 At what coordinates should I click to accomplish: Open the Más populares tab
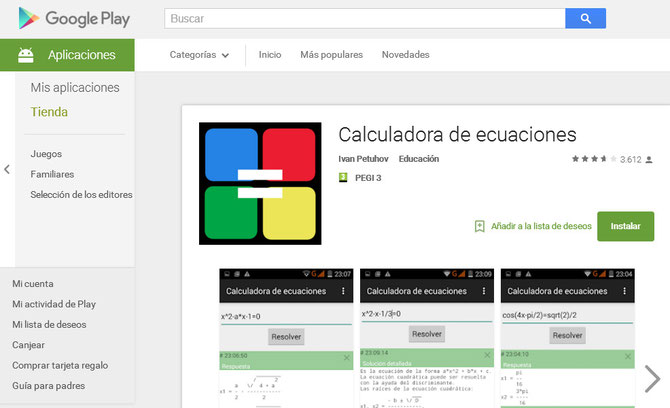tap(332, 55)
